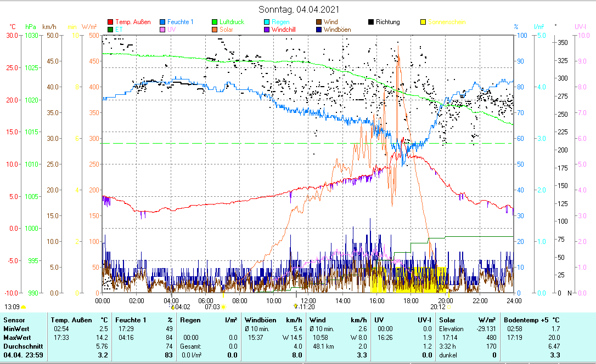
Task: Click the cyan Regen legend square
Action: click(x=267, y=22)
